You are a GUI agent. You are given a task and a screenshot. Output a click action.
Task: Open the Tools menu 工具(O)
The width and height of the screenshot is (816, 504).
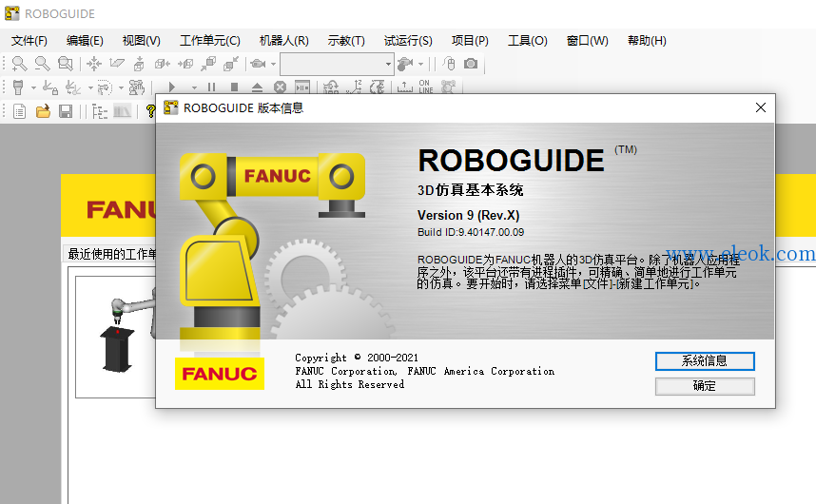click(x=528, y=41)
